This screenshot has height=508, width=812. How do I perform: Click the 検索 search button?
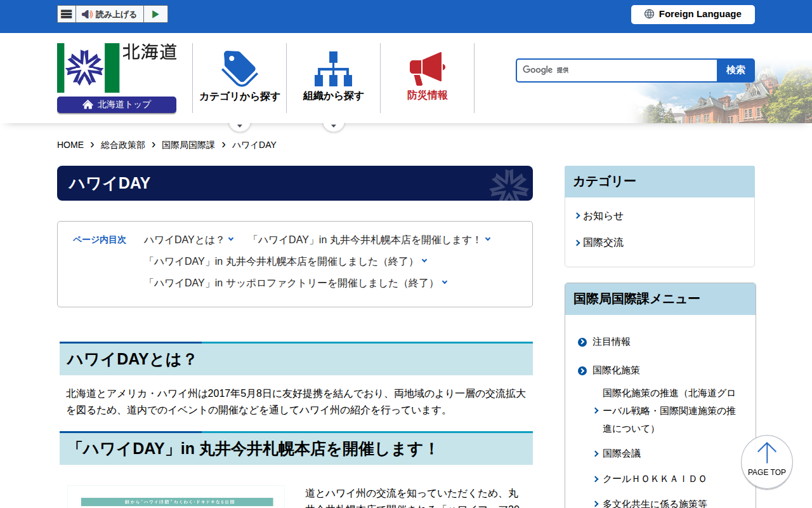pyautogui.click(x=736, y=70)
